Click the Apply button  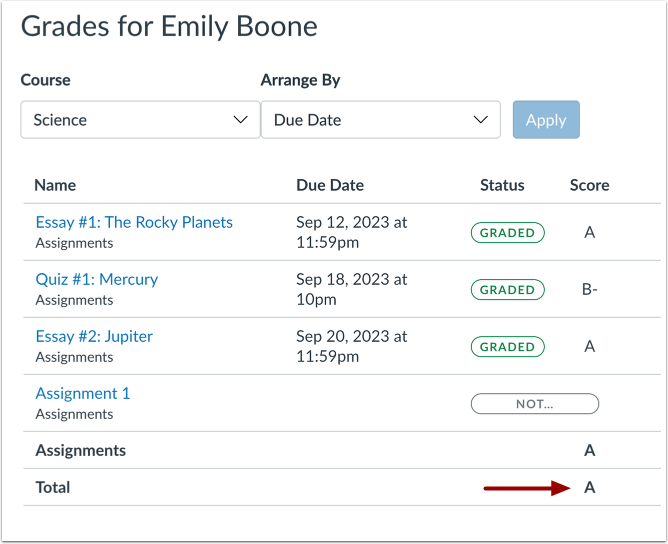[546, 120]
